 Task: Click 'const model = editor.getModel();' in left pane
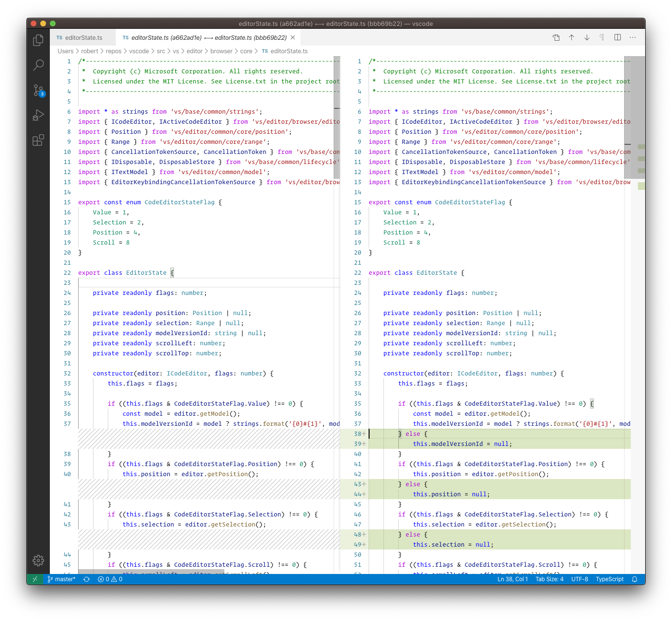(x=181, y=414)
